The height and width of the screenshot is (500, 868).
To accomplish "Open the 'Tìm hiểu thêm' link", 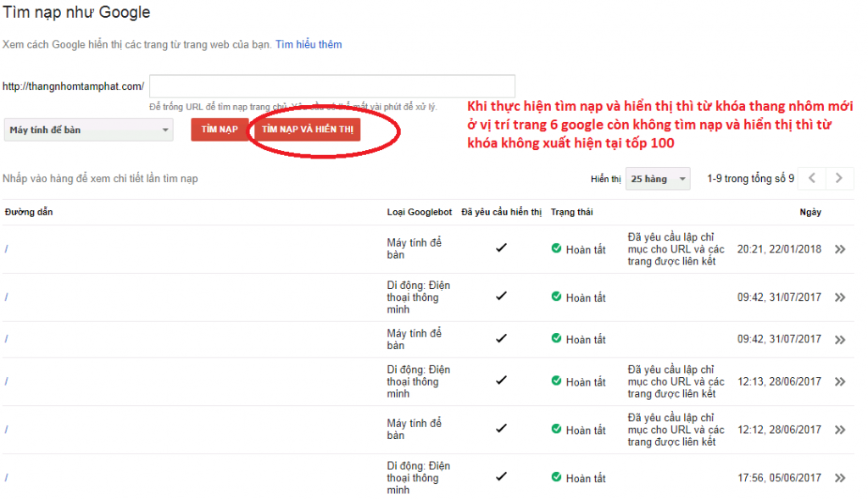I will 309,45.
